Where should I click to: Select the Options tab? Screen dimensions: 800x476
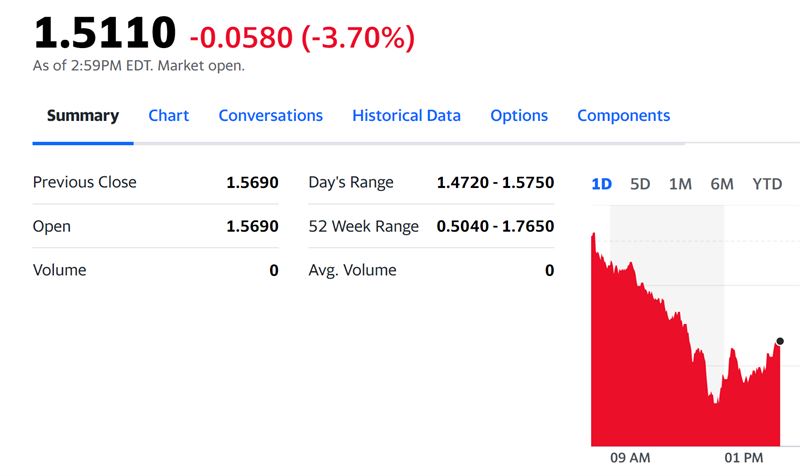coord(519,116)
